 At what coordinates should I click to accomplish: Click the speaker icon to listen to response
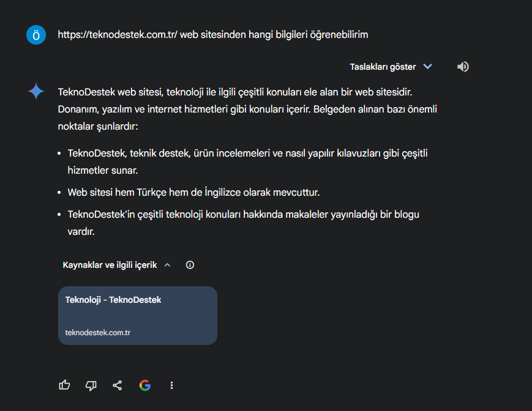[x=463, y=66]
